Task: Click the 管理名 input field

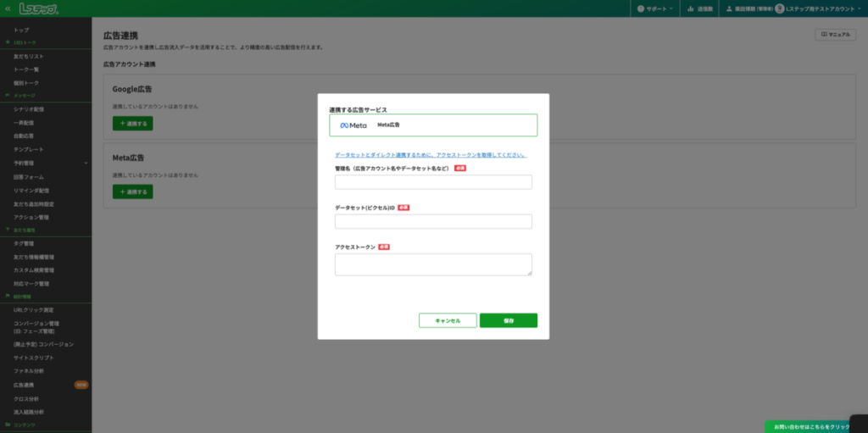Action: click(433, 182)
